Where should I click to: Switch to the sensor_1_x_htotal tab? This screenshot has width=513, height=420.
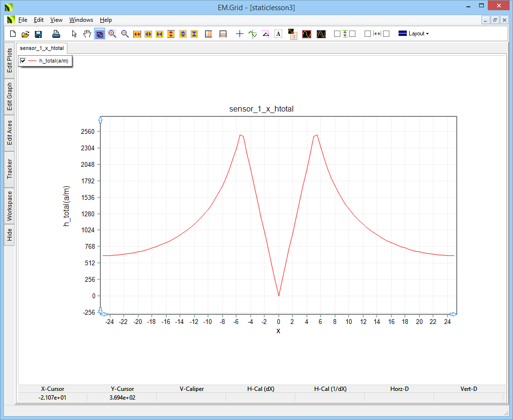tap(42, 48)
